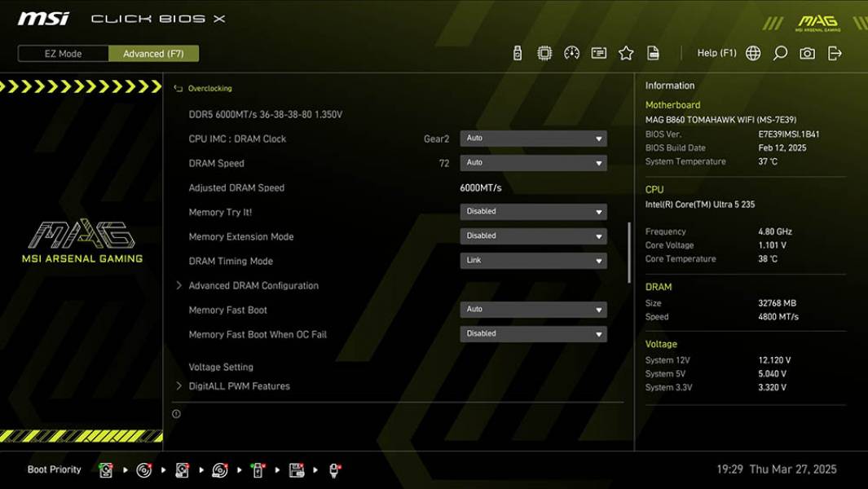Open the Memory Extension Mode dropdown
This screenshot has width=868, height=489.
click(533, 236)
